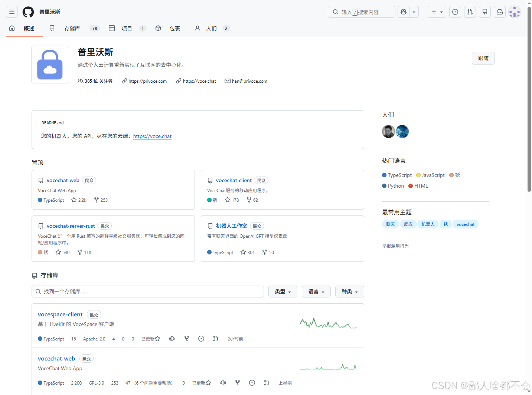Select the 概述 overview tab
532x395 pixels.
(x=29, y=28)
